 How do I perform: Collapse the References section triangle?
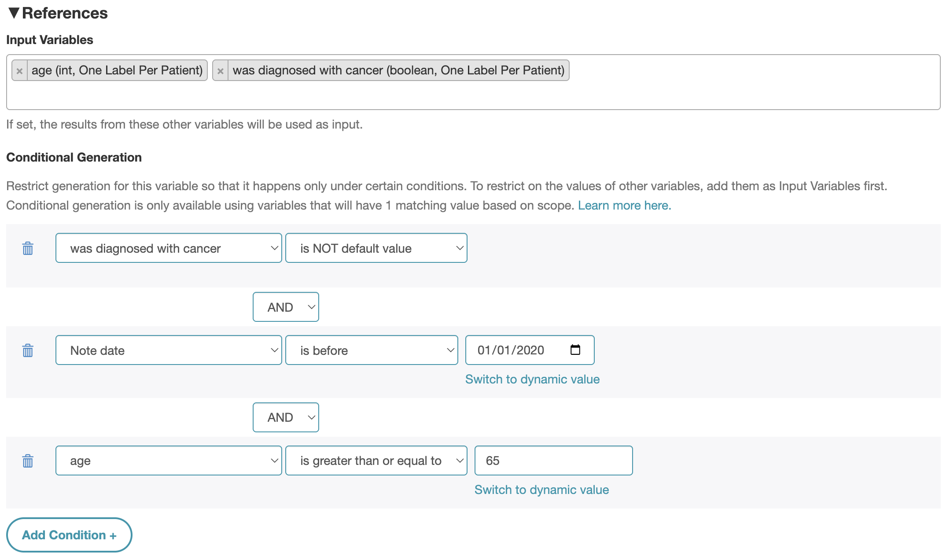[14, 13]
